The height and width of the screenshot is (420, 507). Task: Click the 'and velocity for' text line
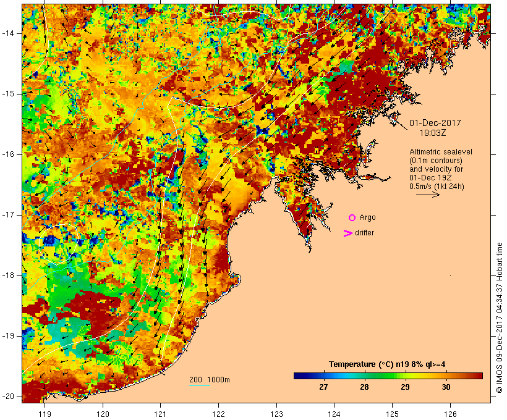[436, 169]
